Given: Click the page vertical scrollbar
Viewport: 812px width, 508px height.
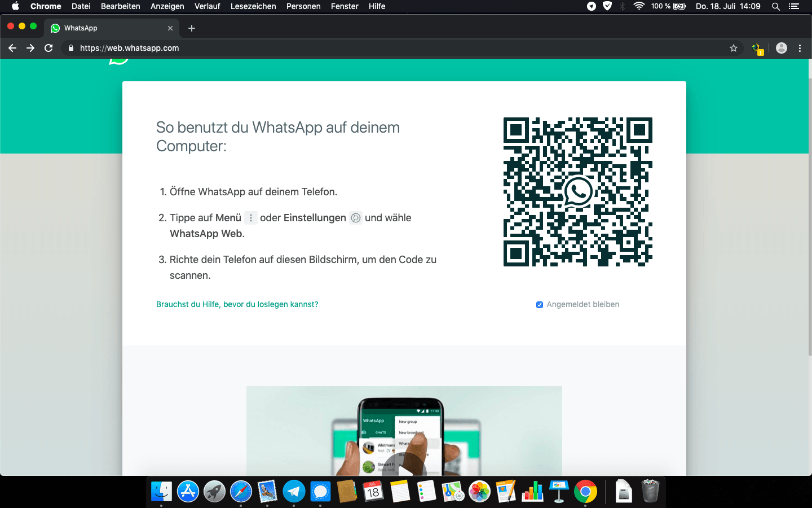Looking at the screenshot, I should click(810, 217).
